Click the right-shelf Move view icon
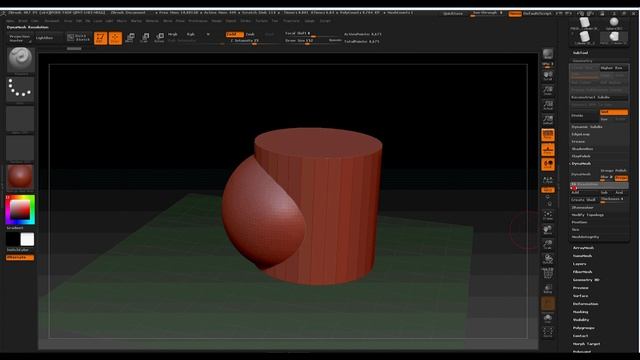 pos(548,230)
